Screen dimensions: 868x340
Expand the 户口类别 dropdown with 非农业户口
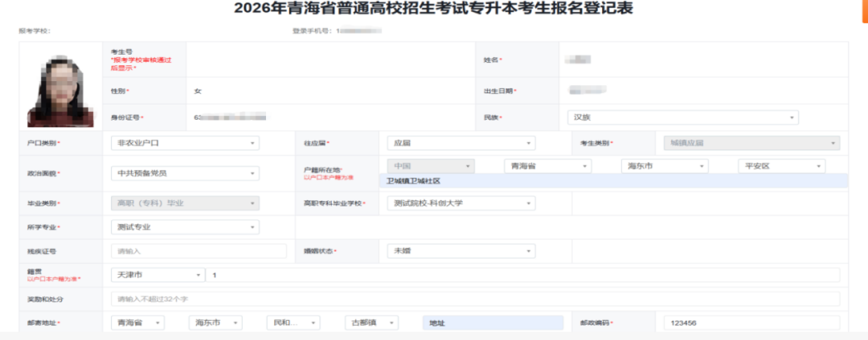[x=185, y=143]
